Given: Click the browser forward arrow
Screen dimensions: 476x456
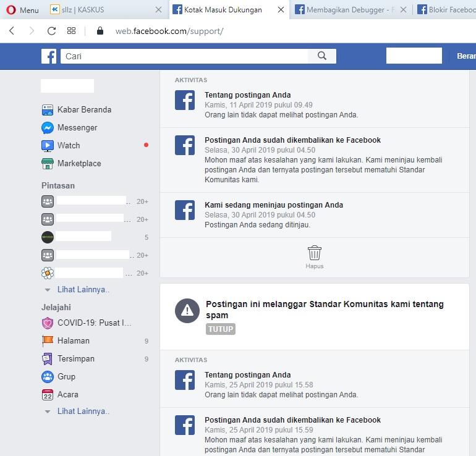Looking at the screenshot, I should [x=32, y=31].
